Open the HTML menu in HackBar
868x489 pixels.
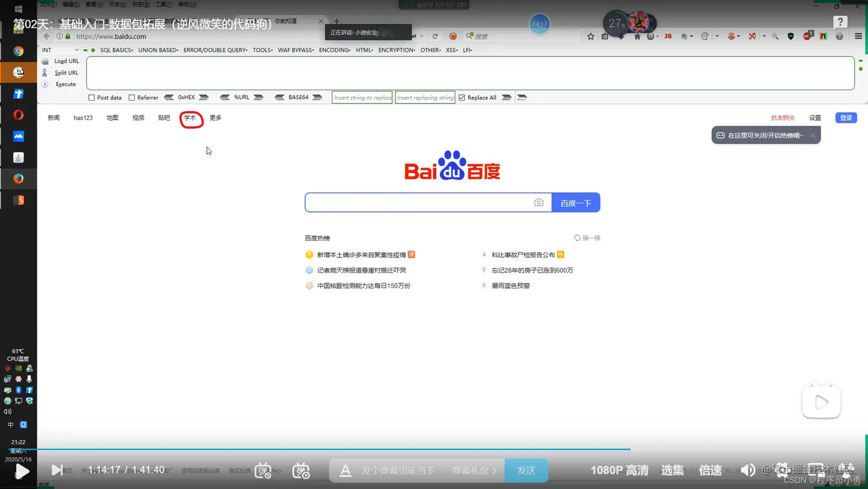tap(365, 50)
